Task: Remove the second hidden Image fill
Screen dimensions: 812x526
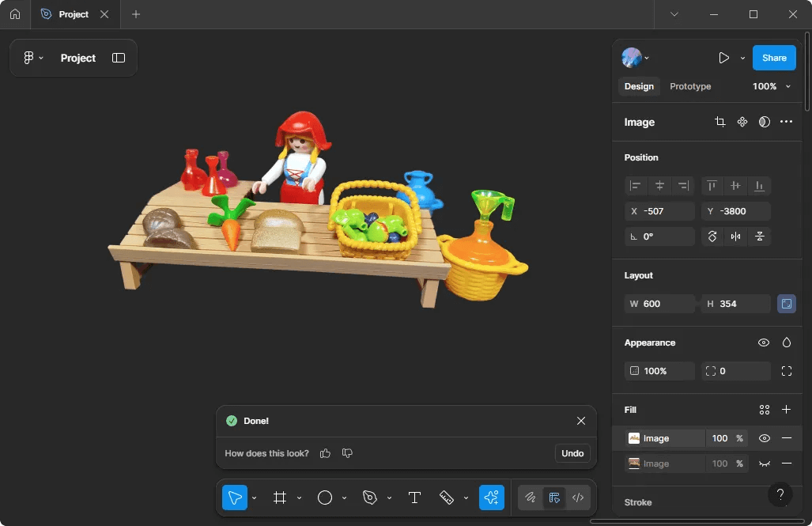Action: click(787, 464)
